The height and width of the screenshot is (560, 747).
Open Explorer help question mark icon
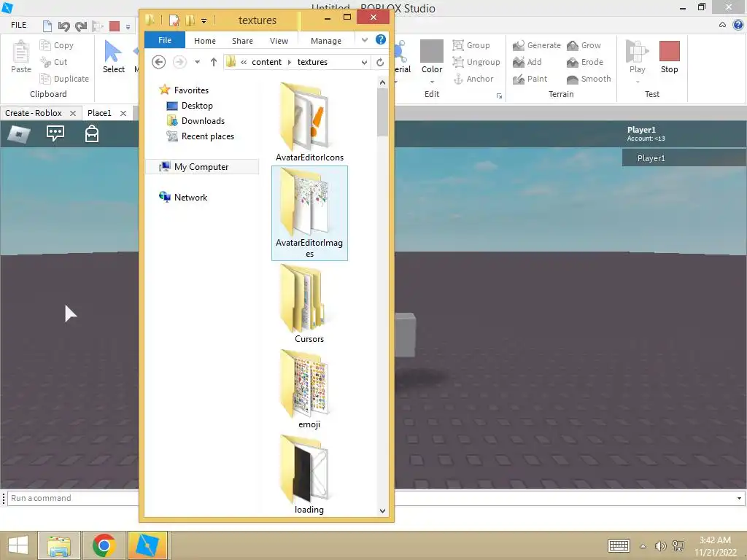pyautogui.click(x=380, y=39)
